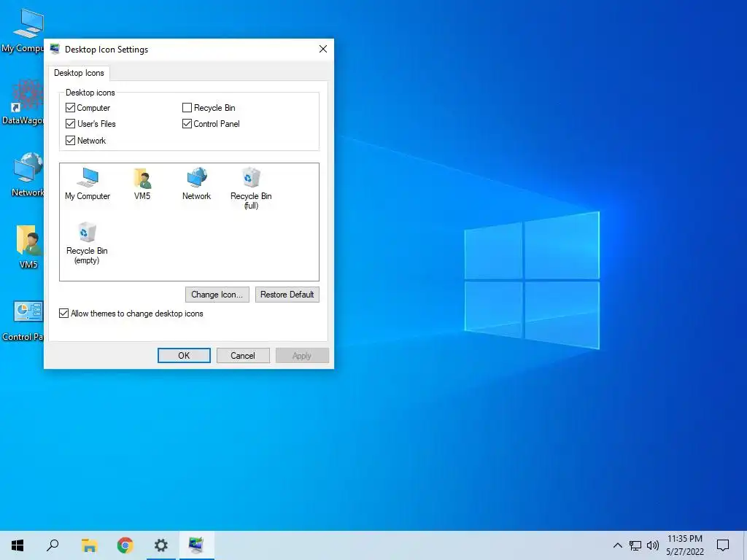Screen dimensions: 747x560
Task: Open the network status tray icon
Action: coord(635,545)
